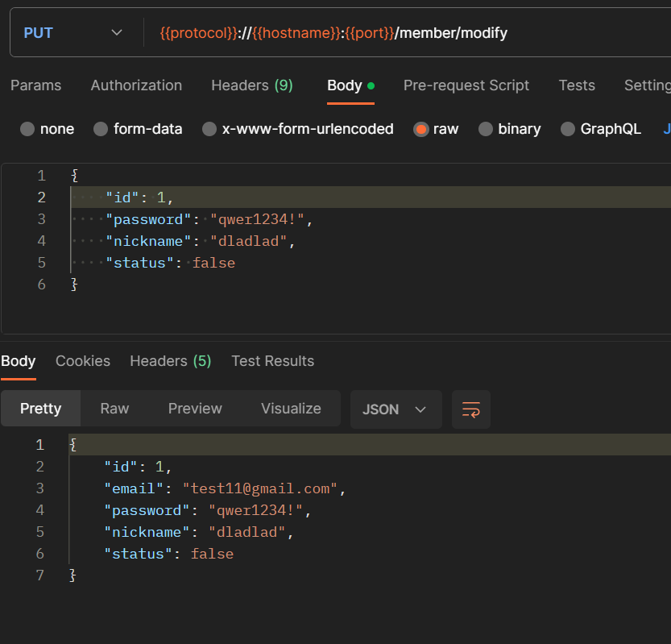Click the wrap lines icon in response toolbar
Screen dimensions: 671x644
pos(471,409)
